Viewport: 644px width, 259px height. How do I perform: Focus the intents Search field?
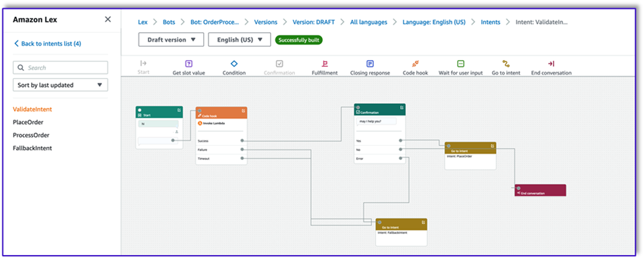point(60,67)
